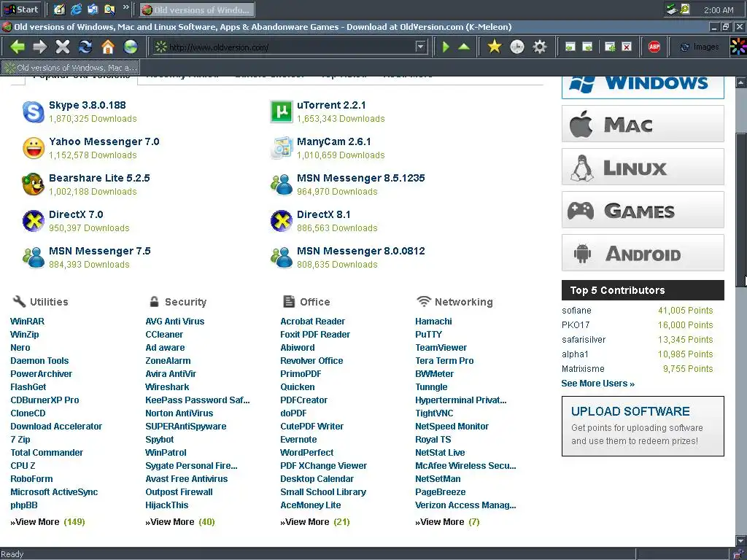Image resolution: width=747 pixels, height=560 pixels.
Task: Open History with the clock icon
Action: (x=517, y=47)
